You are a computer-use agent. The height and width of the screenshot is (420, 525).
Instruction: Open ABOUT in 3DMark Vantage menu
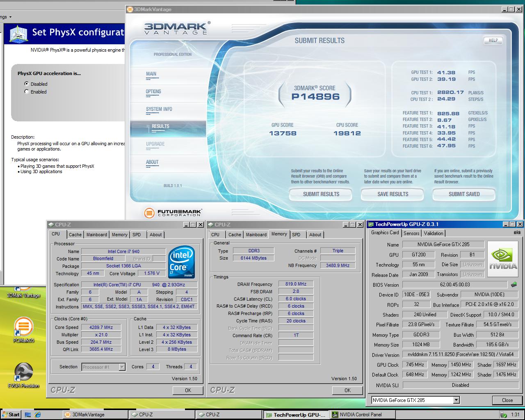(152, 162)
